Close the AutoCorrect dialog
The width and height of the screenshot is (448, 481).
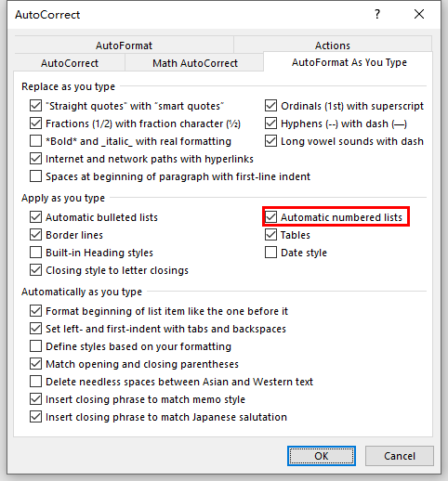(419, 14)
